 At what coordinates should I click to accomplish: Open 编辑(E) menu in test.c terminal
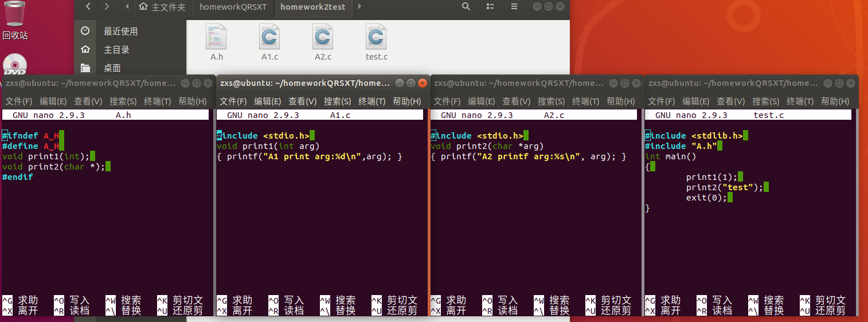coord(696,101)
